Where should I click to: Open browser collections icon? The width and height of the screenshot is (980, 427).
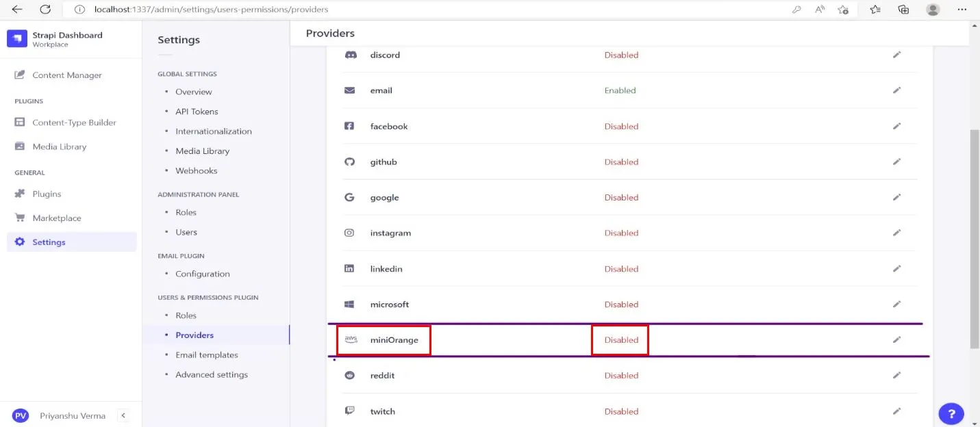pyautogui.click(x=903, y=10)
